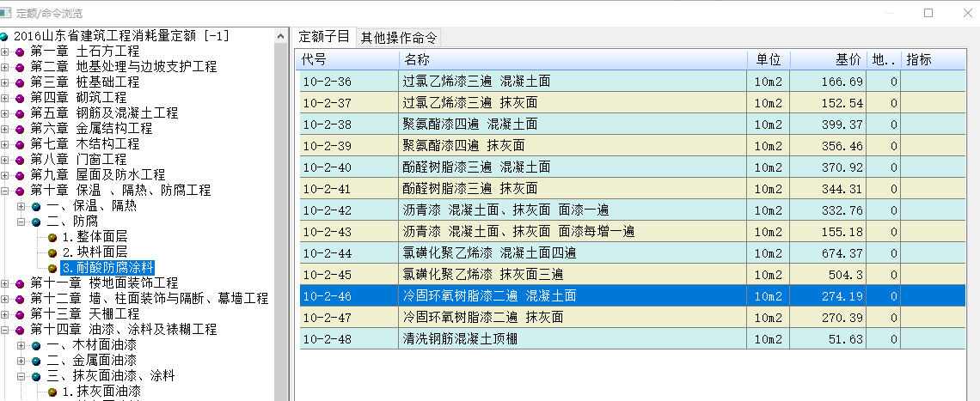Switch to 其他操作命令 tab
This screenshot has width=980, height=401.
coord(398,38)
